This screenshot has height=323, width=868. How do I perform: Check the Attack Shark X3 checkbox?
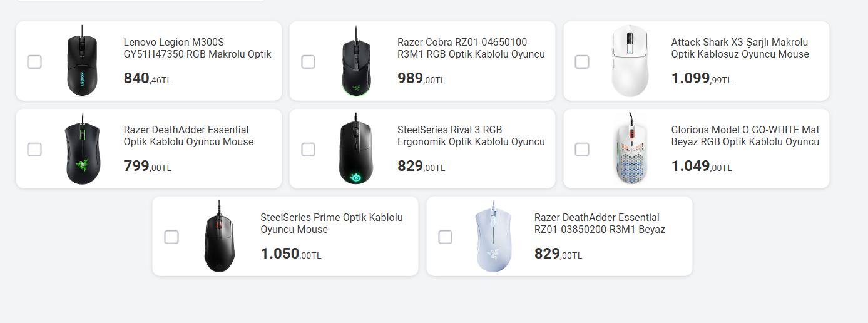(582, 61)
